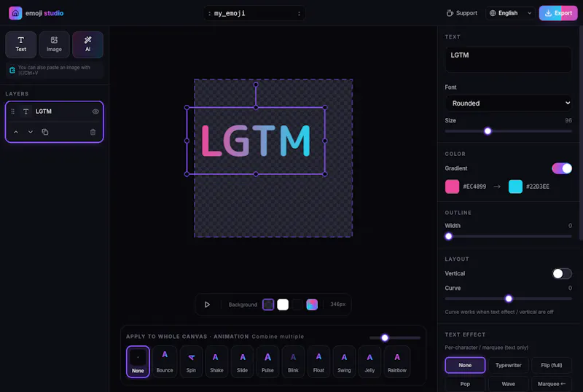
Task: Select the Typewriter text effect
Action: coord(508,365)
